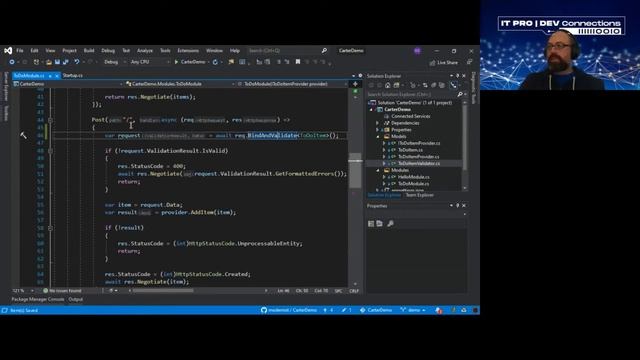The image size is (640, 360).
Task: Click the unpushed commits arrow in status bar
Action: click(325, 310)
